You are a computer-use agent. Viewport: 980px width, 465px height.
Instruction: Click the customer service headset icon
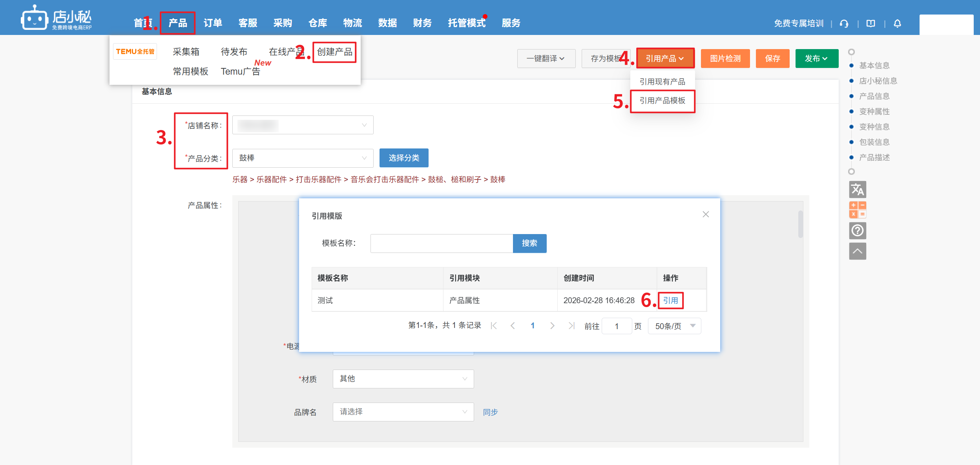coord(844,24)
